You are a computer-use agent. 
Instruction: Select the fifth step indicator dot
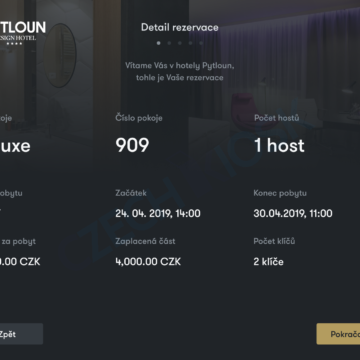(201, 43)
